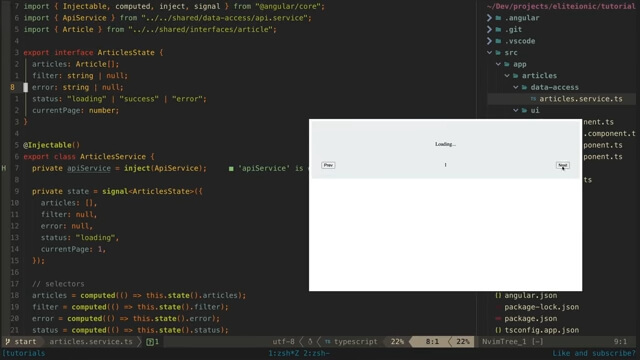Viewport: 640px width, 360px height.
Task: Click the JSON icon beside angular.json
Action: (x=498, y=296)
